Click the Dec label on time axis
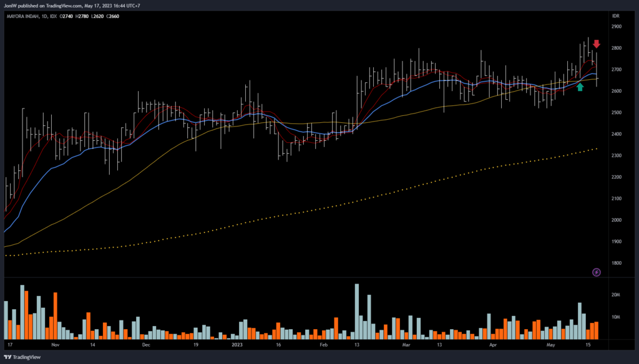Viewport: 639px width, 364px height. (145, 344)
